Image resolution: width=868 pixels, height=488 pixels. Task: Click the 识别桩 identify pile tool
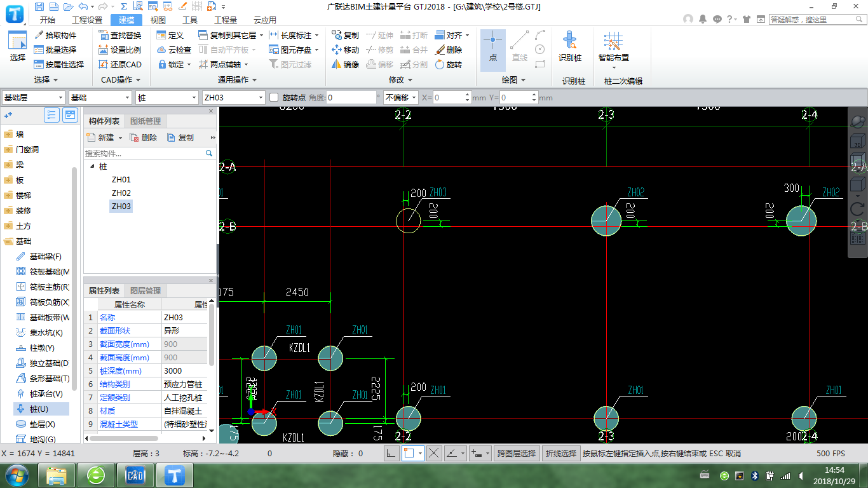[x=570, y=48]
